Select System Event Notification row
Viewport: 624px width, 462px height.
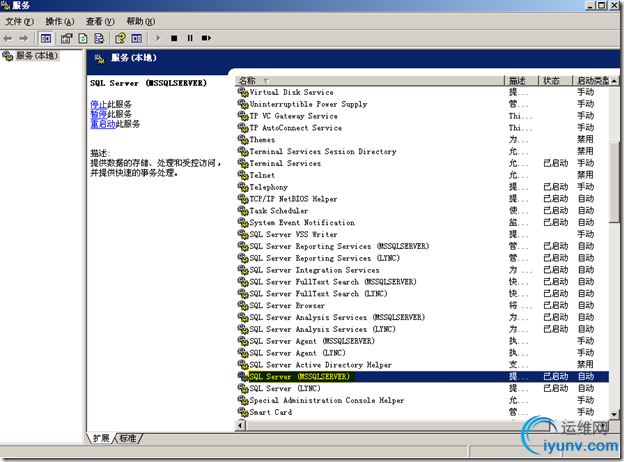[423, 223]
